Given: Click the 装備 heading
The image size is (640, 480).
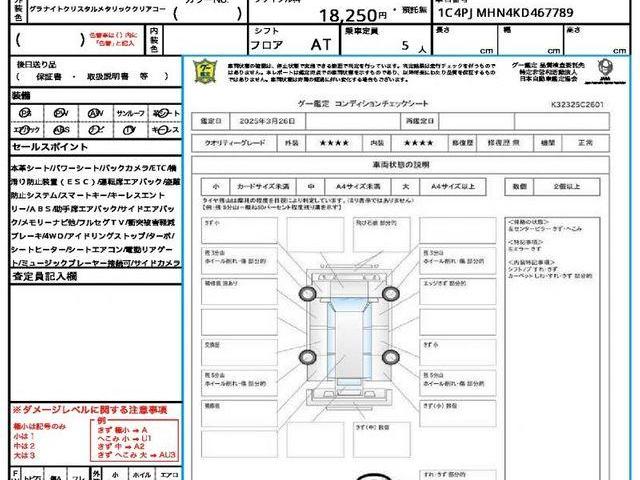Looking at the screenshot, I should 21,96.
